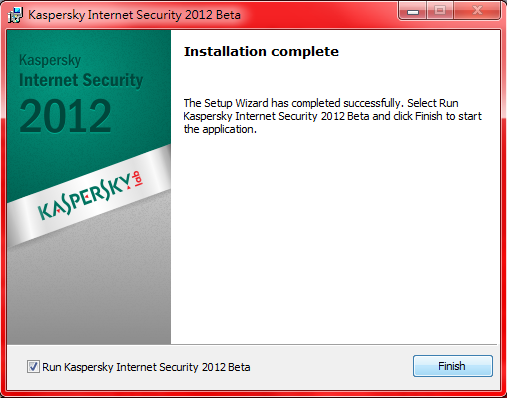
Task: Close the Kaspersky installer window
Action: [x=477, y=11]
